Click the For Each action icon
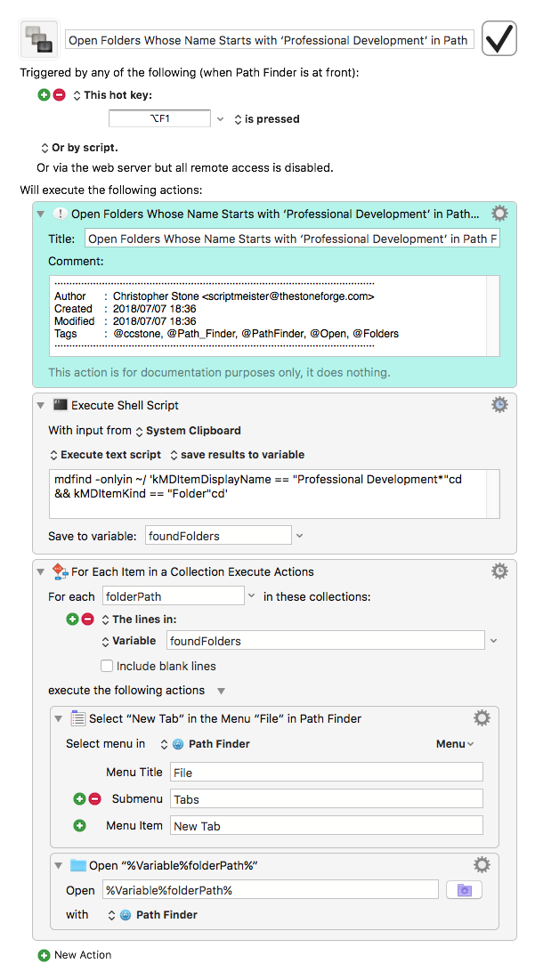Viewport: 535px width, 980px height. 60,571
